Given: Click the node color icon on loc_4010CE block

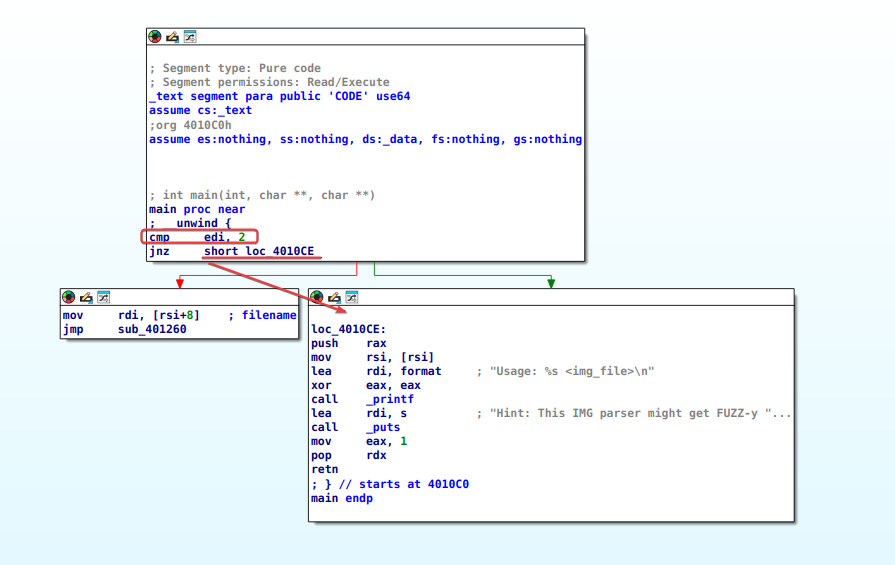Looking at the screenshot, I should [x=317, y=297].
